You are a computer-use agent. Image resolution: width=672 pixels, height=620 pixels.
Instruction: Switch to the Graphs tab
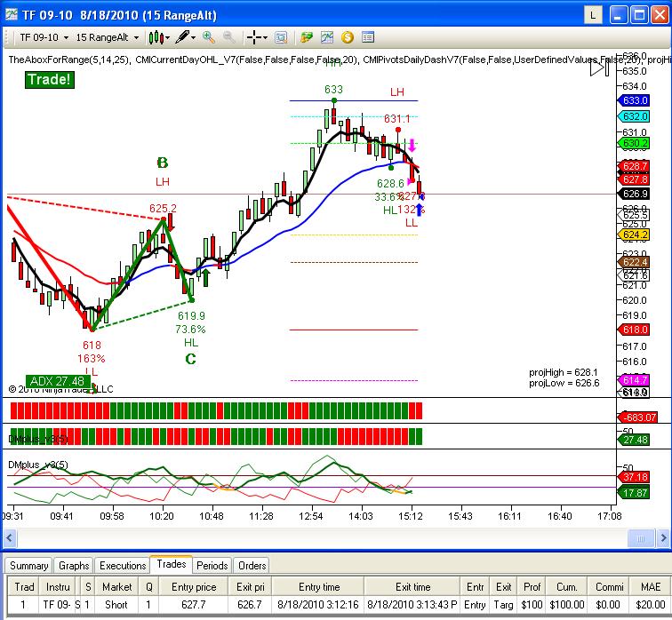[x=74, y=566]
